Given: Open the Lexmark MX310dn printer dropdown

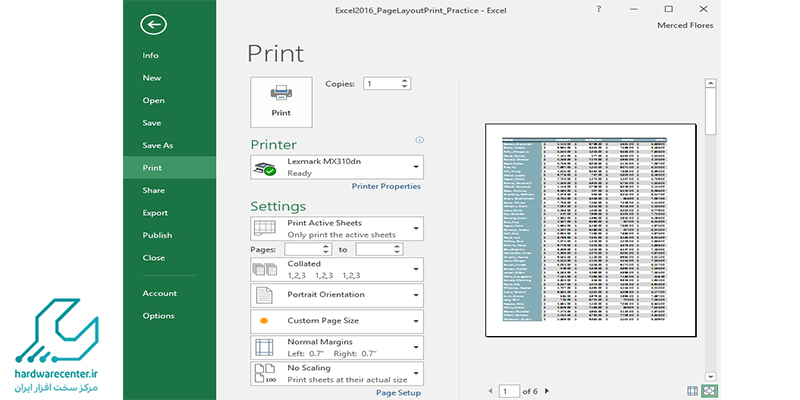Looking at the screenshot, I should click(x=337, y=167).
